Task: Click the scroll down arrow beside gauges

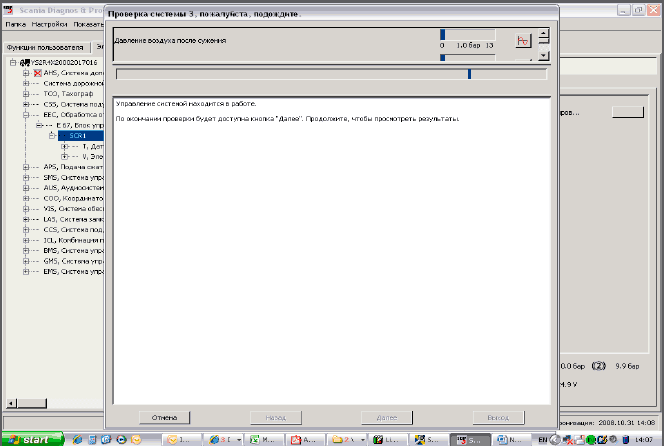Action: [543, 57]
